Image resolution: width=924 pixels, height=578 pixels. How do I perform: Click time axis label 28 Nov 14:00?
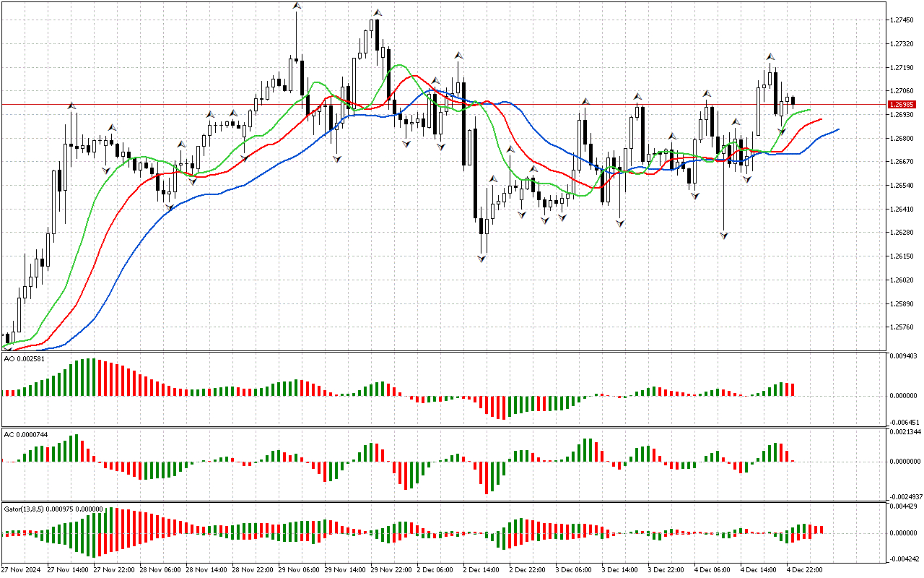(206, 569)
